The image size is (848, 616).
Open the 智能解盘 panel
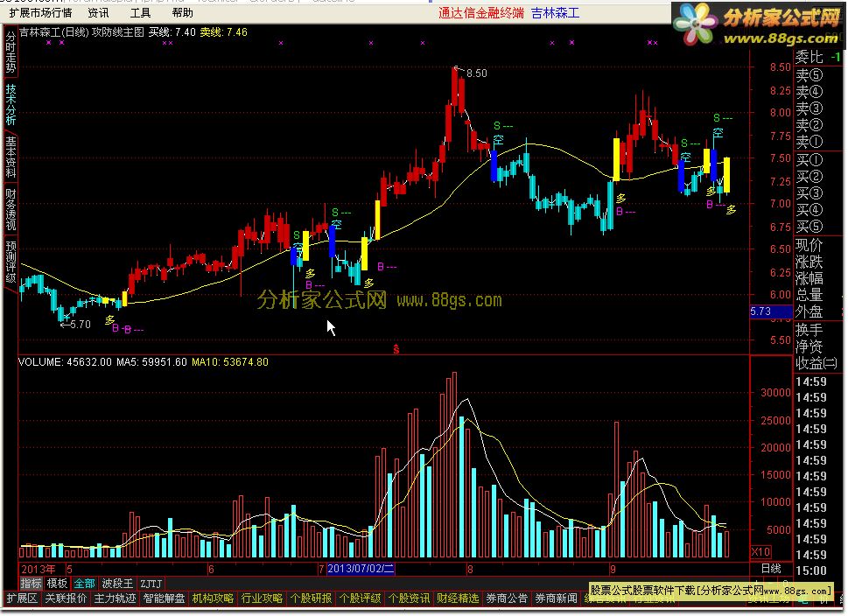[164, 598]
